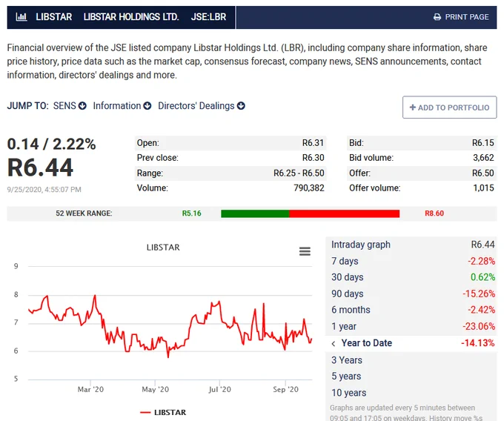504x421 pixels.
Task: Click the -23.06% one year change
Action: click(479, 327)
